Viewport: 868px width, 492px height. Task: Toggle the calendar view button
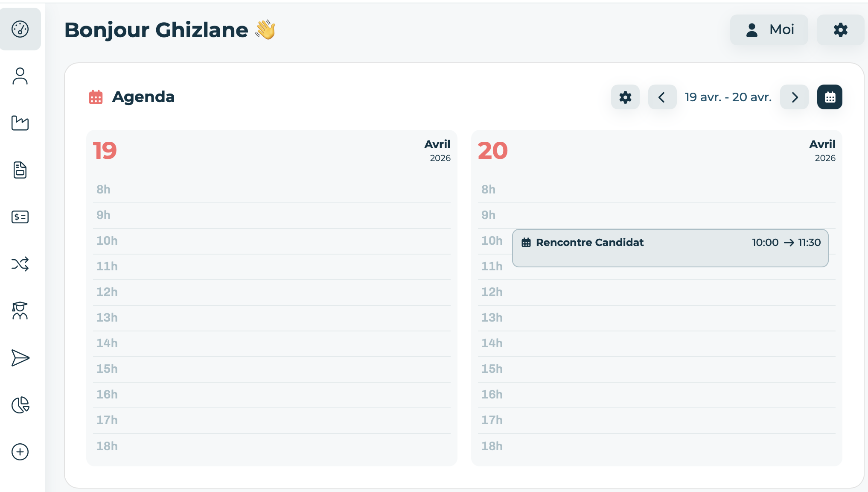tap(830, 97)
